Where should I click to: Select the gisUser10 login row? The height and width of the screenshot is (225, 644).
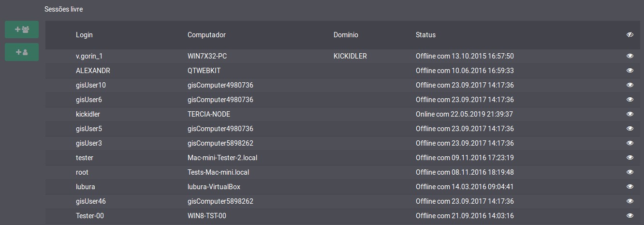344,85
